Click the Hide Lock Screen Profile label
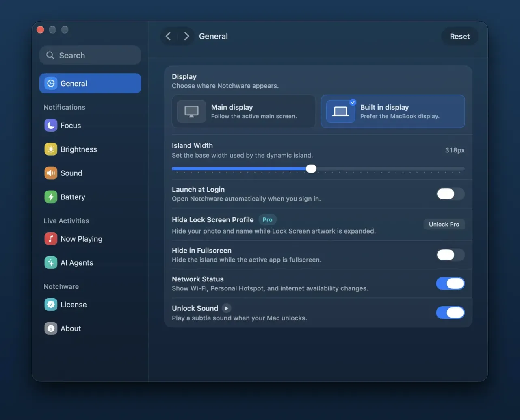Viewport: 520px width, 420px height. 213,220
